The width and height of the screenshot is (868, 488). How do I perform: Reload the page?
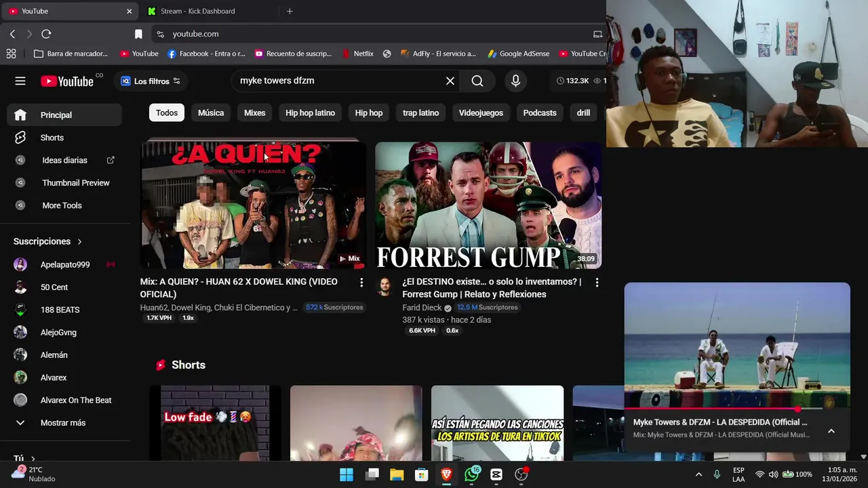click(x=46, y=34)
